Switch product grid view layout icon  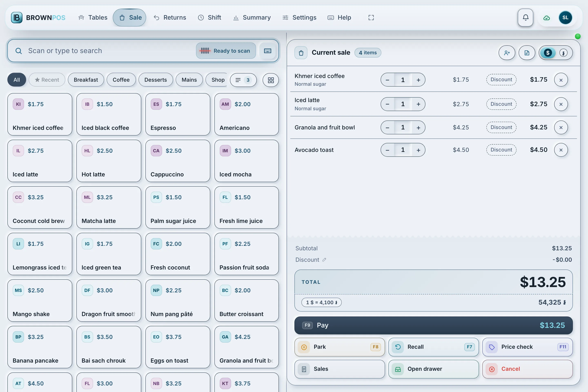click(271, 80)
